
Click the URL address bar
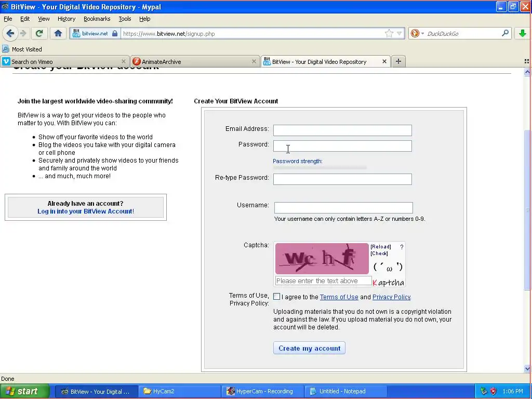click(253, 34)
